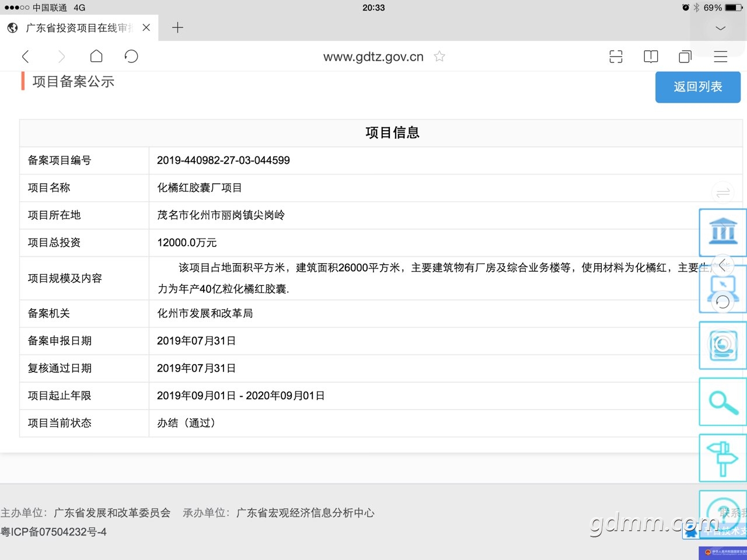Click the 粤ICP备07504232号-4 footer link
The image size is (747, 560).
54,532
